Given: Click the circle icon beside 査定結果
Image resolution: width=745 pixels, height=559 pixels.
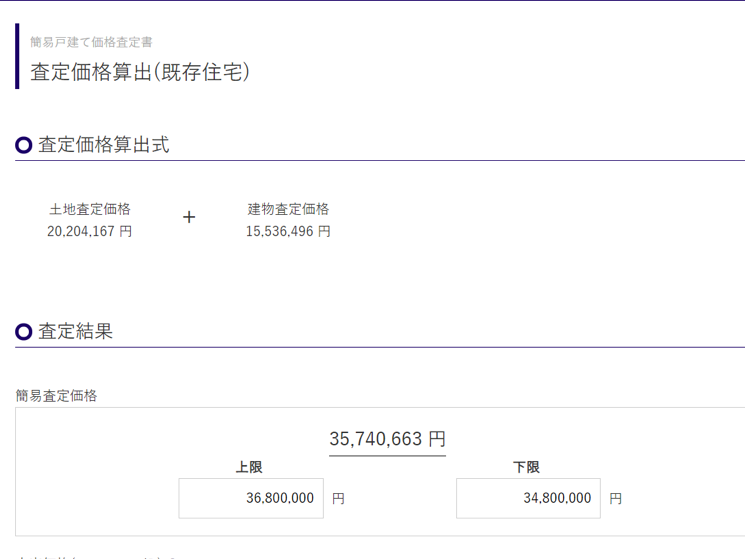Looking at the screenshot, I should [24, 332].
